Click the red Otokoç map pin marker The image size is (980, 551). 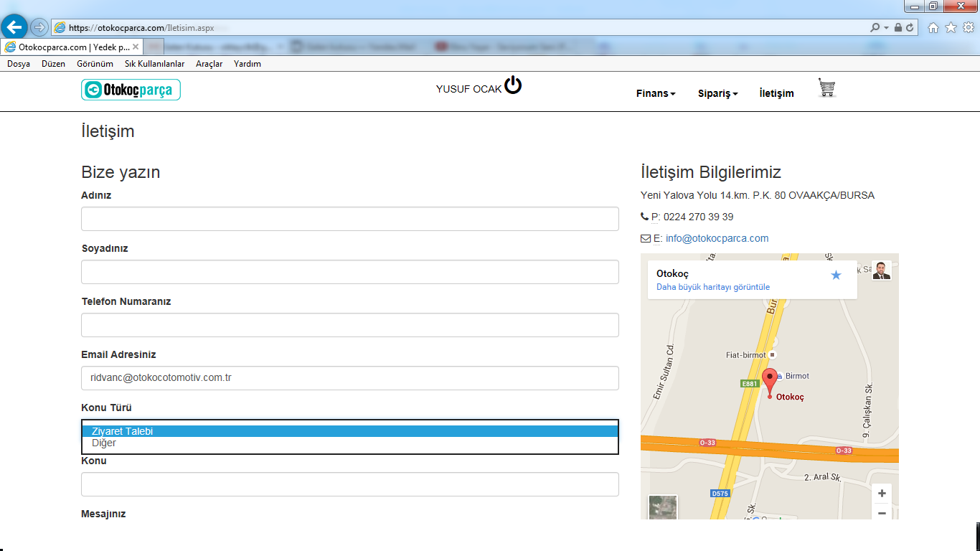click(770, 382)
